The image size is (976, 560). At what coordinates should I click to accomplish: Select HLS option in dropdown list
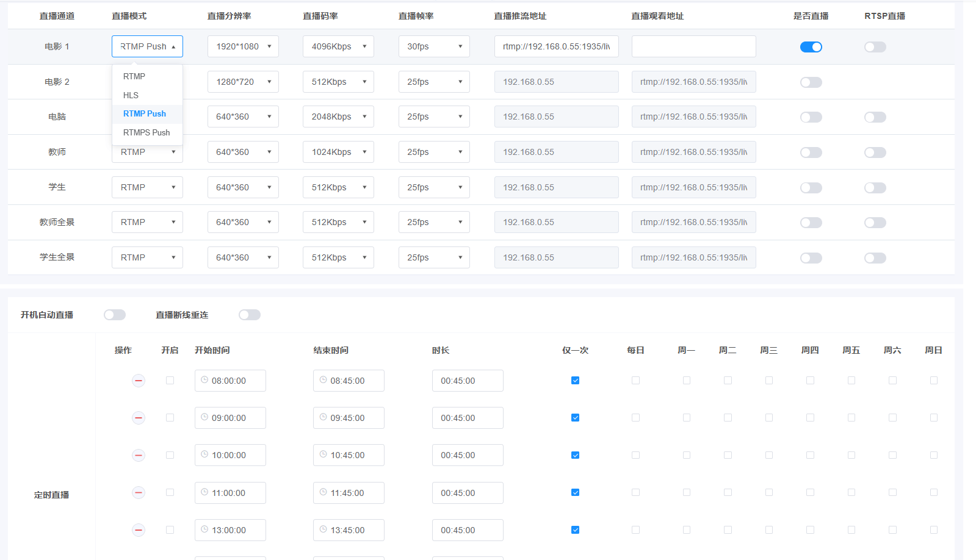[147, 95]
